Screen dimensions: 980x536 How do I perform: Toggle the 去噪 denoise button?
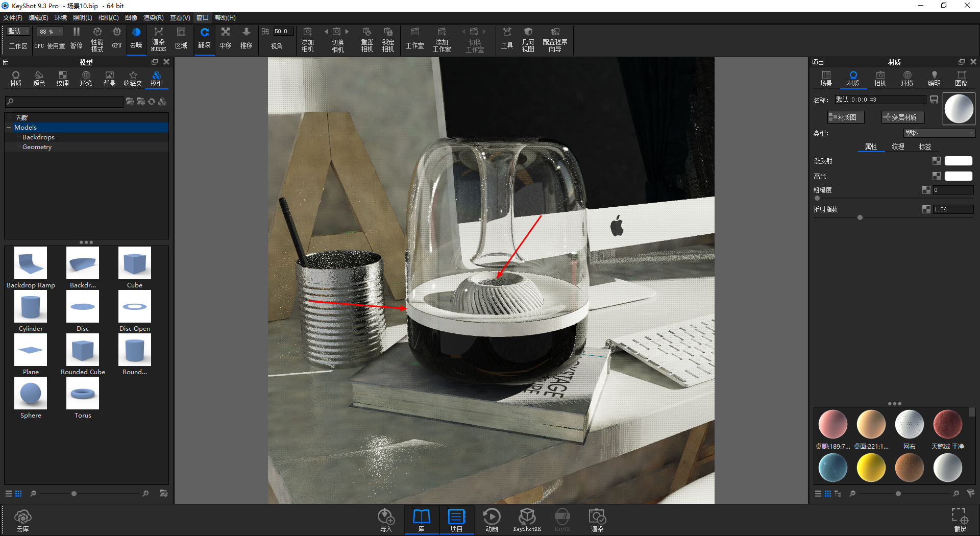point(136,38)
